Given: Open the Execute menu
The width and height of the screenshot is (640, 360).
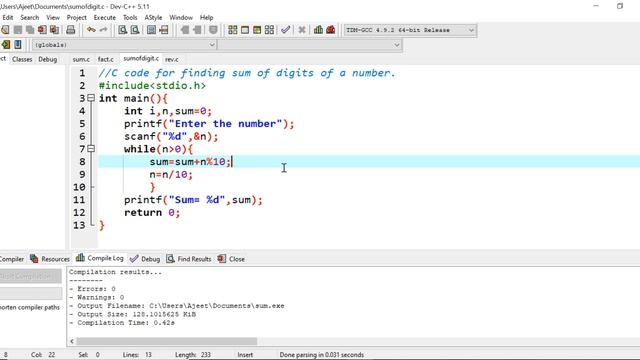Looking at the screenshot, I should click(104, 18).
